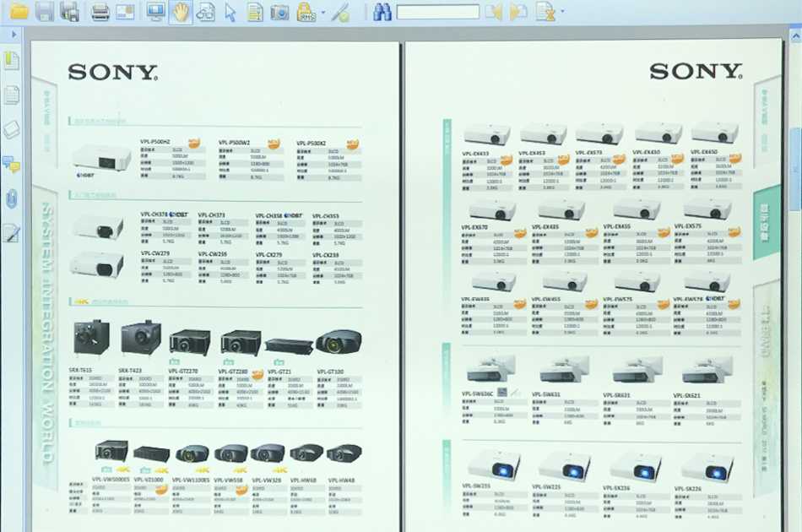
Task: Go to the next search result
Action: coord(518,12)
